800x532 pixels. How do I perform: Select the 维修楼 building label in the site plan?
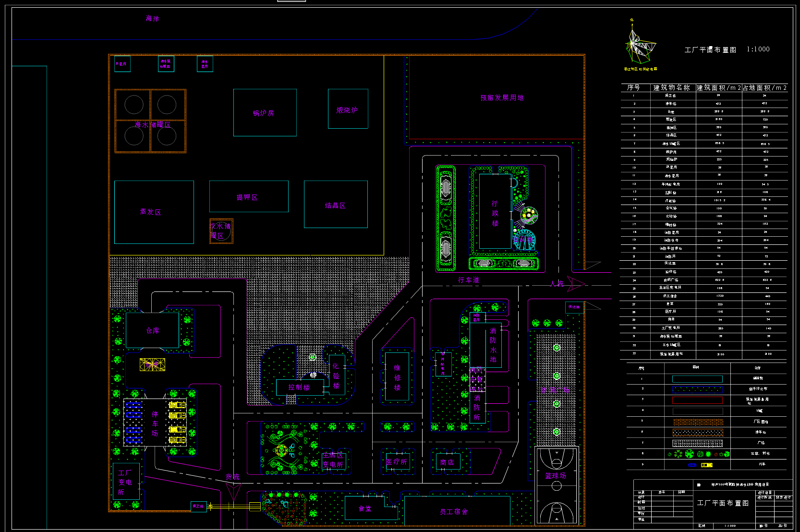397,378
